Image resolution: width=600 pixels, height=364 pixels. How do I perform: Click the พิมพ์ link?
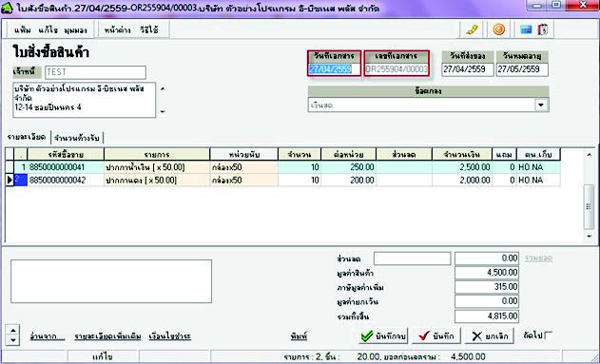pos(299,336)
